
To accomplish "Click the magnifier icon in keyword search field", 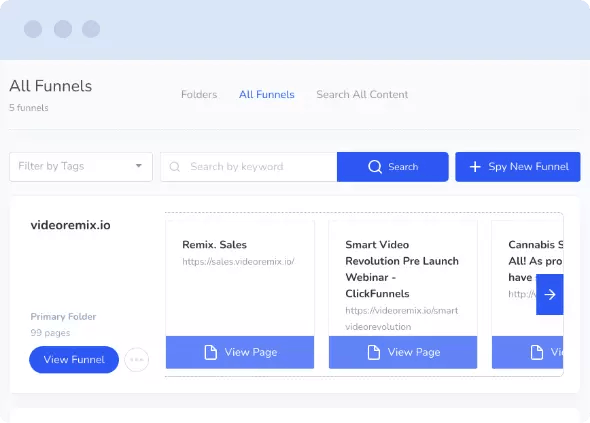I will [175, 167].
